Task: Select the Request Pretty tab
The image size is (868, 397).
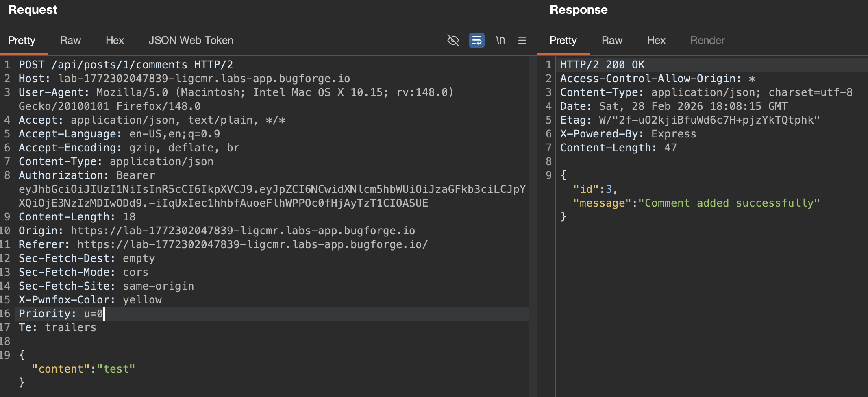Action: (x=22, y=40)
